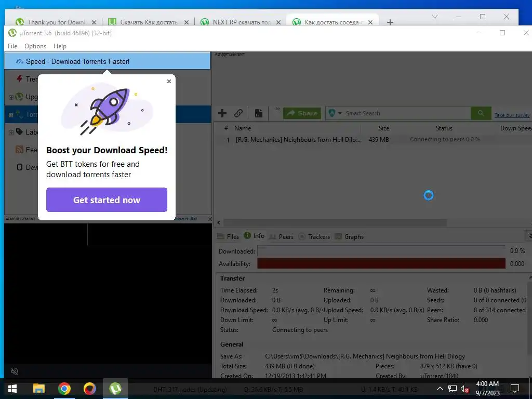Open the notifications action center icon
The height and width of the screenshot is (399, 532).
pos(515,389)
